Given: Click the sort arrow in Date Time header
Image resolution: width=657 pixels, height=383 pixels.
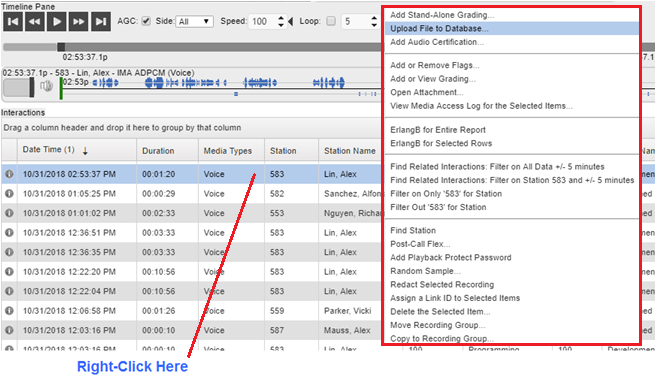Looking at the screenshot, I should tap(85, 151).
